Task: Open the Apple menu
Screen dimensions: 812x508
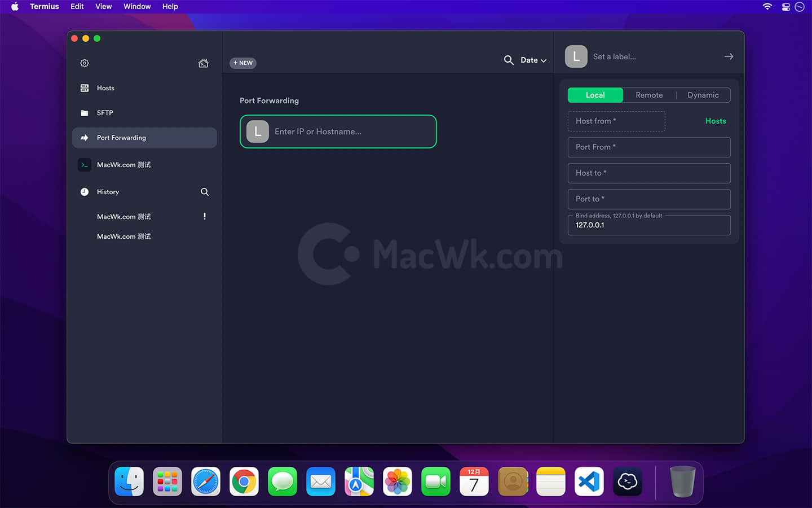Action: click(x=15, y=7)
